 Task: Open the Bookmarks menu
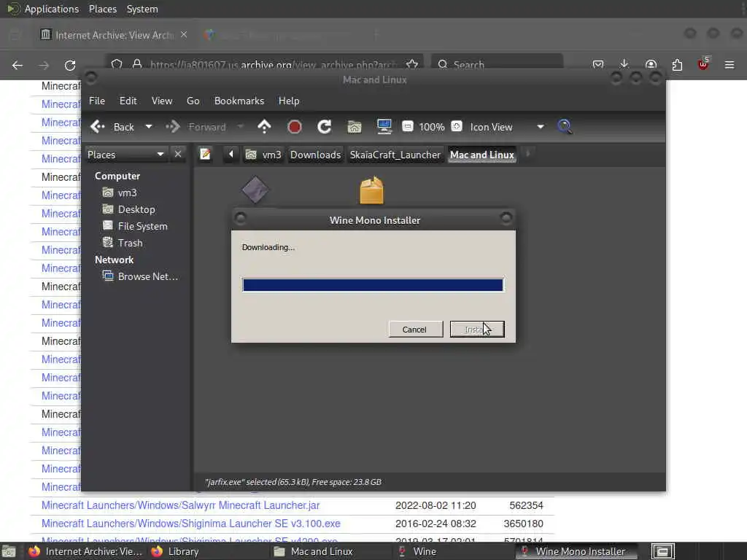(x=239, y=101)
